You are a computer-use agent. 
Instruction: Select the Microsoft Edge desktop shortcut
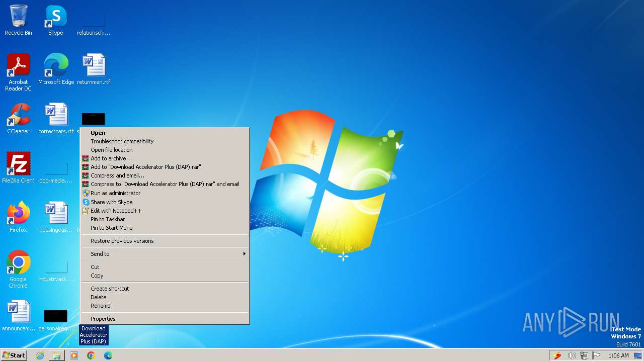click(x=56, y=69)
